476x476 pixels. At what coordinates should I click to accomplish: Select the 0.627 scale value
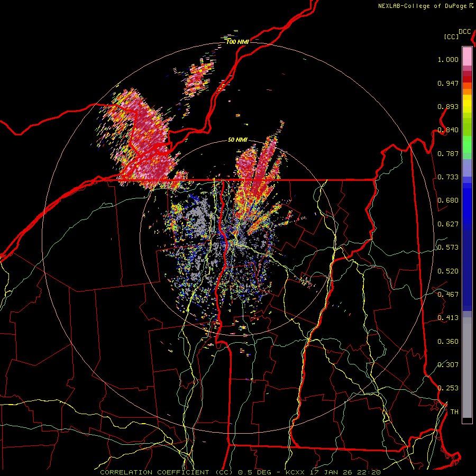click(x=448, y=224)
